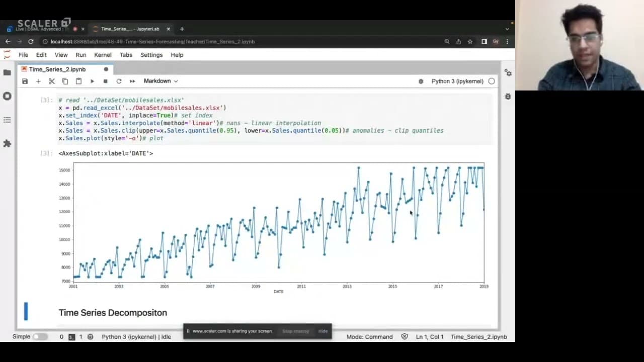This screenshot has width=644, height=362.
Task: Open the debugger bug icon in right sidebar
Action: point(508,96)
